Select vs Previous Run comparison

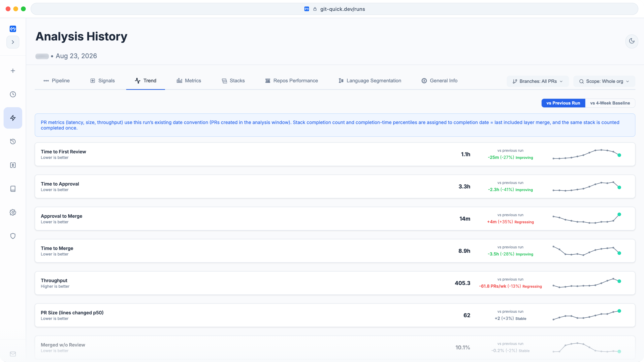[563, 103]
